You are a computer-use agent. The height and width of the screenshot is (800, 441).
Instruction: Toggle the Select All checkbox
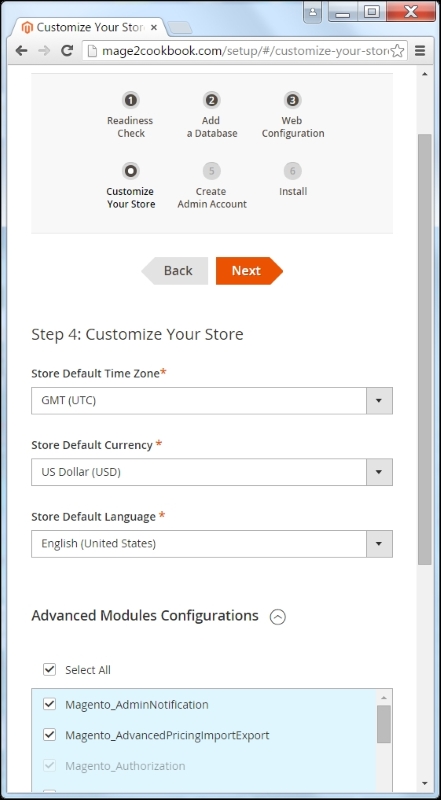pyautogui.click(x=49, y=669)
